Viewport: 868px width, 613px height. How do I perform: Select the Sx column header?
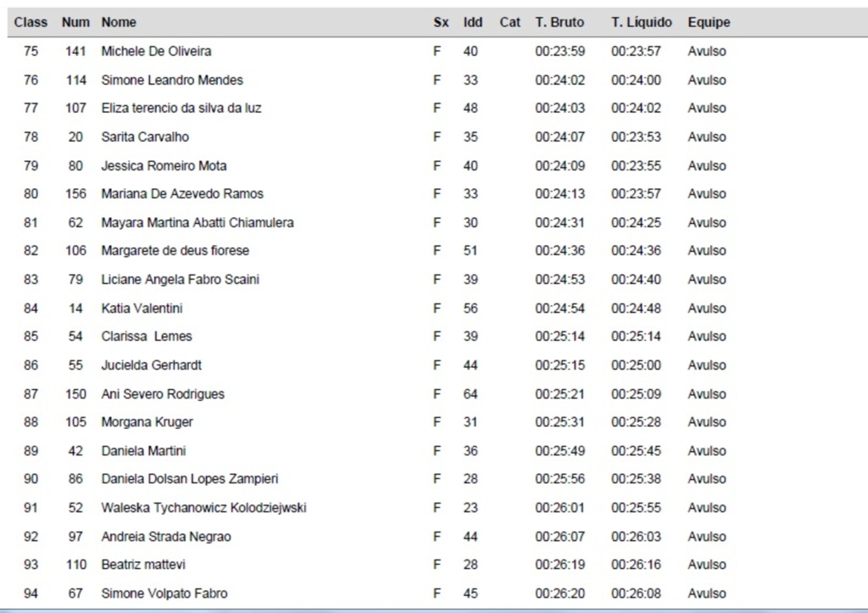[441, 23]
